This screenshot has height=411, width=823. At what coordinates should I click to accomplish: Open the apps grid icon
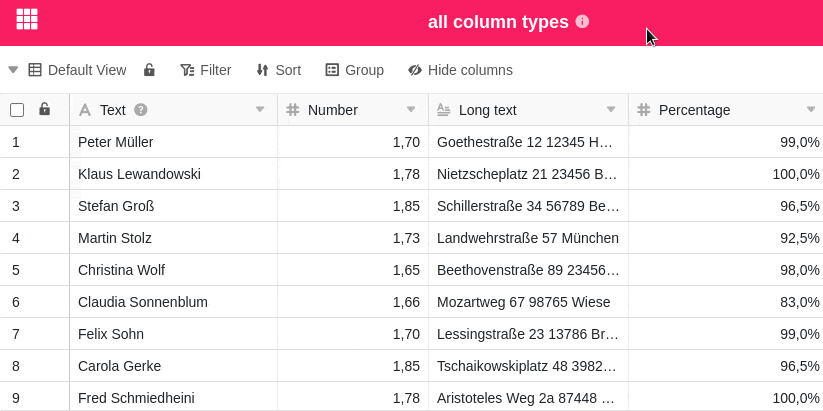click(x=27, y=19)
